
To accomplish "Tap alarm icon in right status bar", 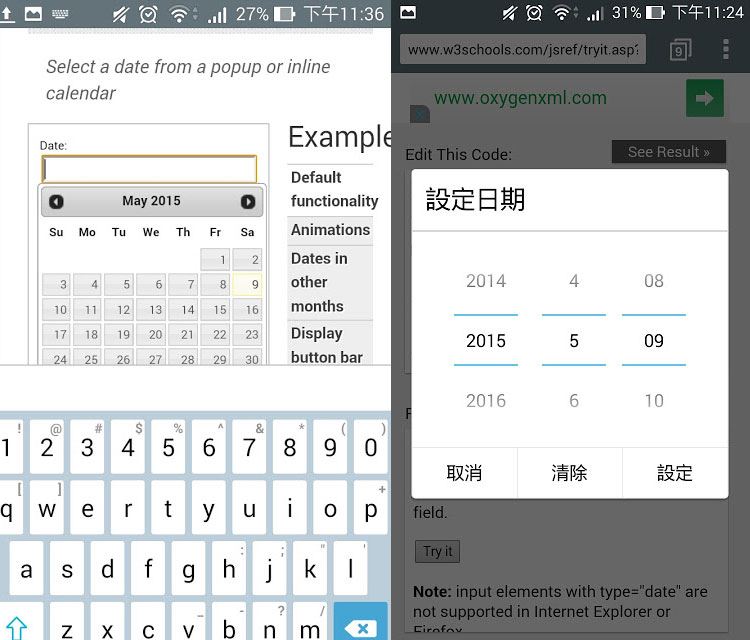I will pos(534,12).
